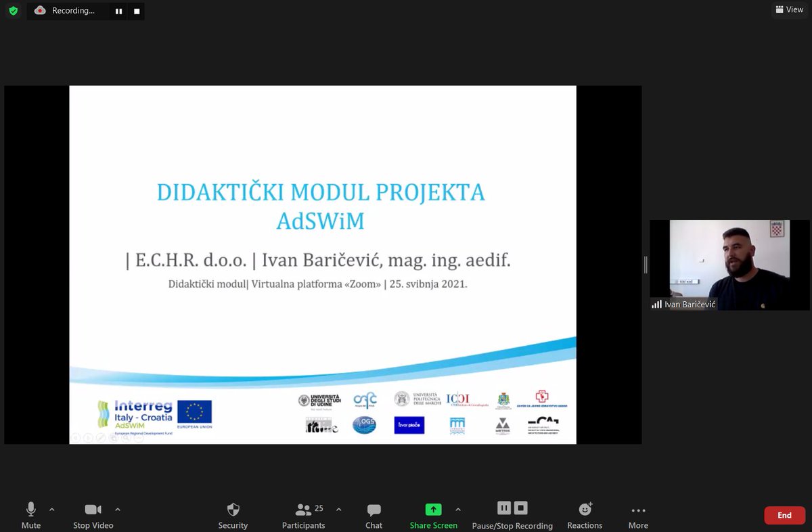Click the red End button
The width and height of the screenshot is (812, 532).
(784, 515)
